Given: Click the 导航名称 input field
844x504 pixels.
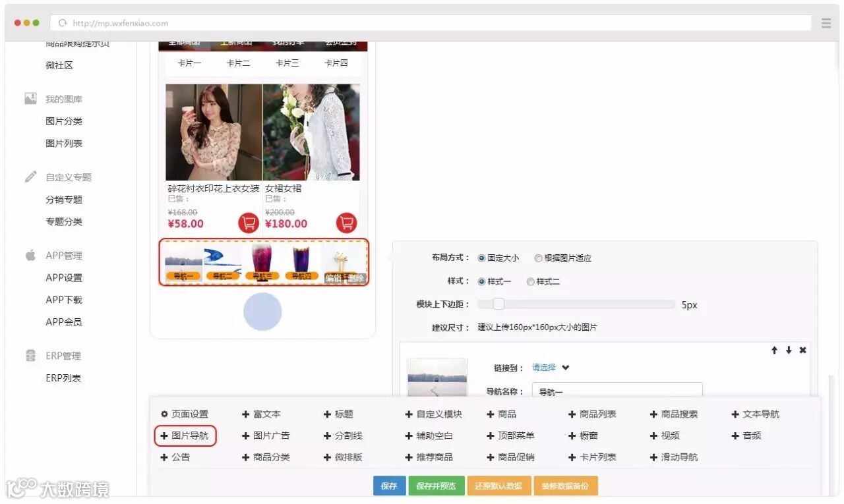Looking at the screenshot, I should [617, 391].
